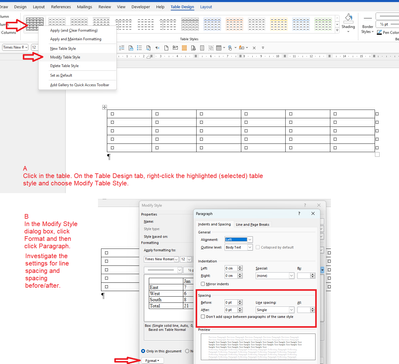Click the table resize handle at the table's corner
Image resolution: width=399 pixels, height=364 pixels.
[377, 154]
